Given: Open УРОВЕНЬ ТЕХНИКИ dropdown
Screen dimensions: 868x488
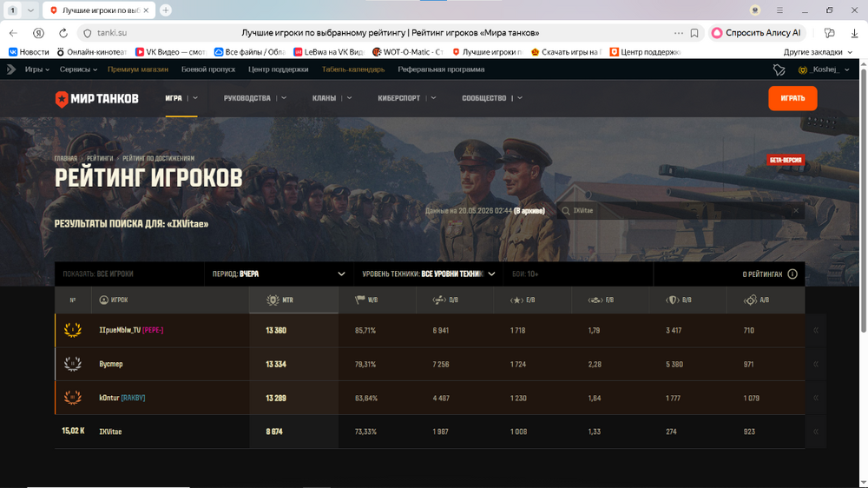Looking at the screenshot, I should pos(428,274).
